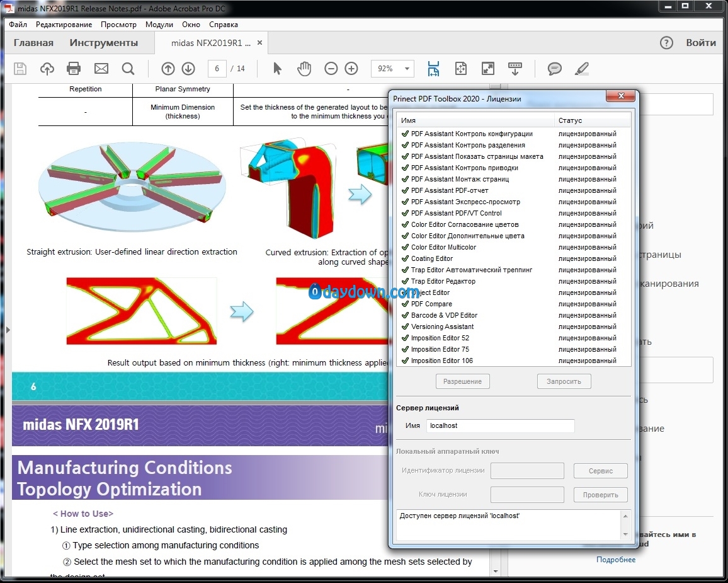The image size is (728, 583).
Task: Open the Окно menu
Action: tap(191, 25)
